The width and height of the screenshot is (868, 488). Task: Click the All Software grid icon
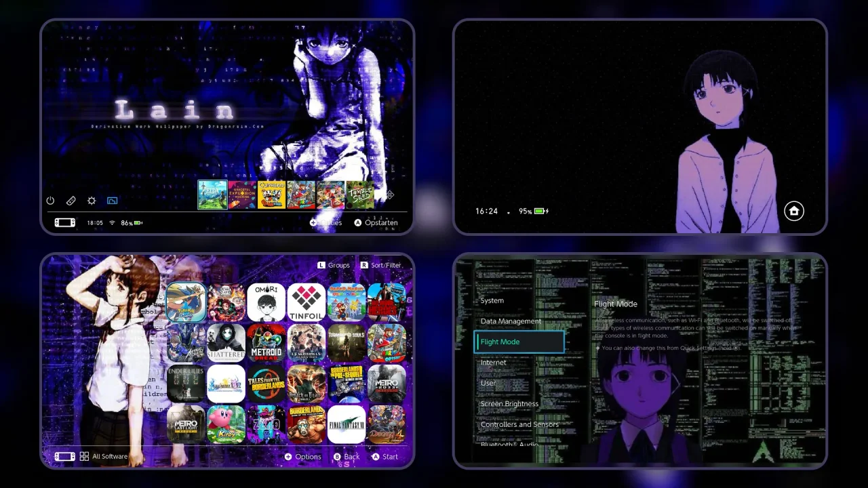pyautogui.click(x=84, y=457)
